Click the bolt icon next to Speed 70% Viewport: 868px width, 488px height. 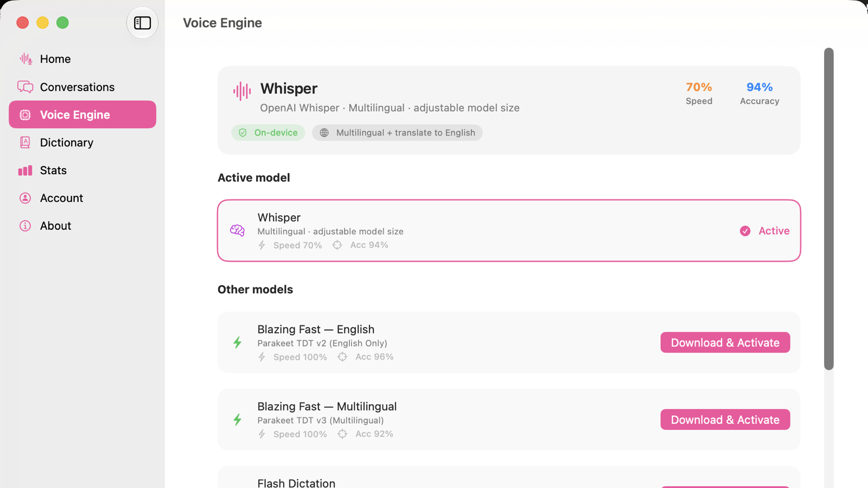click(x=262, y=245)
